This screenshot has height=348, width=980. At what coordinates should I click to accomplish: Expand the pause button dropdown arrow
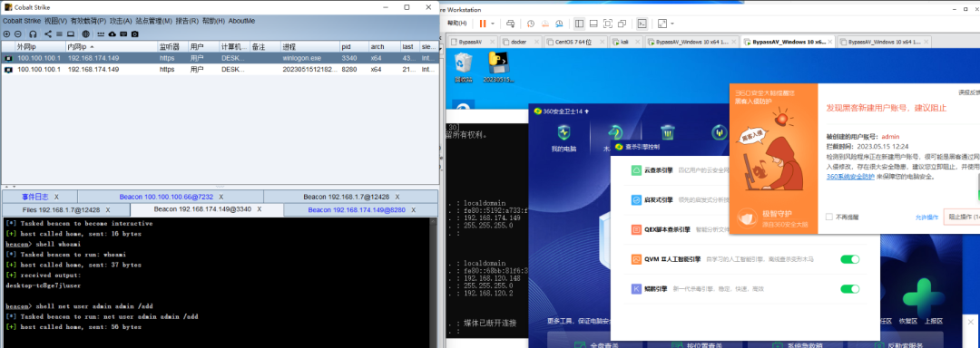tap(493, 23)
